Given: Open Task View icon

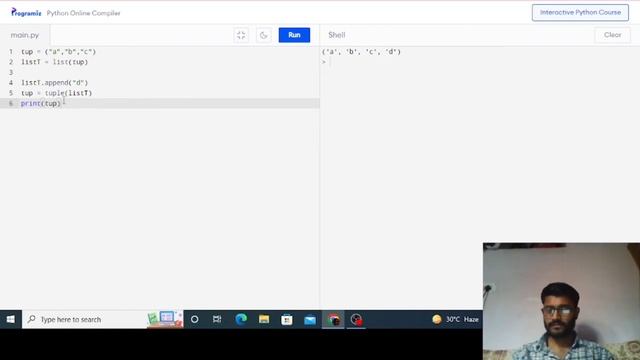Looking at the screenshot, I should [217, 319].
